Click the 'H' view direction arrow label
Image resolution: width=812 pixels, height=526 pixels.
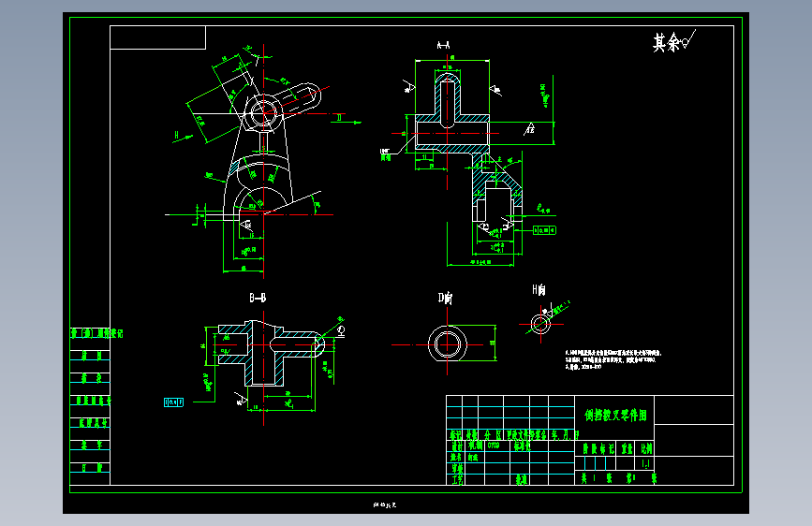pyautogui.click(x=177, y=135)
